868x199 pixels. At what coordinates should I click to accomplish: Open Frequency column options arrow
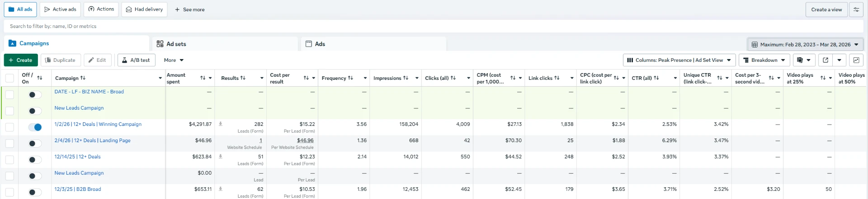point(365,78)
